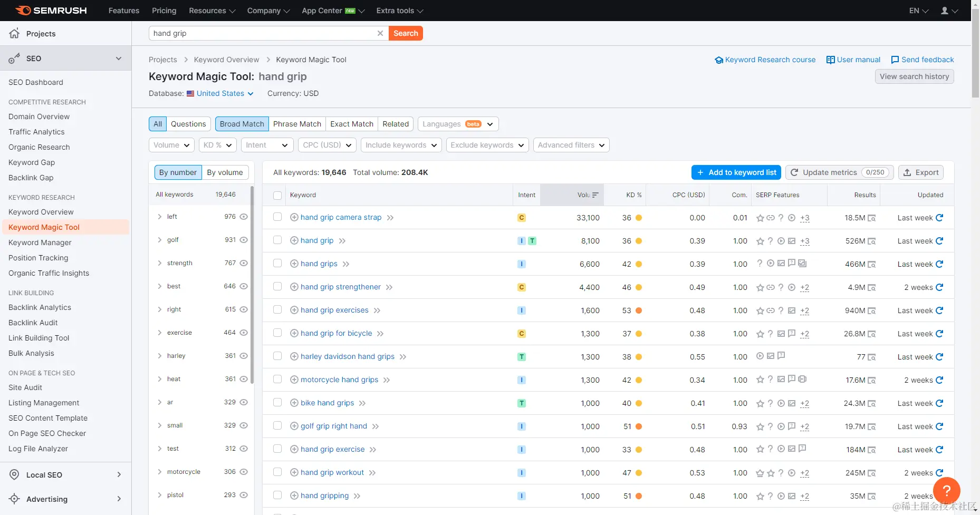980x515 pixels.
Task: Change the United States database
Action: pyautogui.click(x=220, y=93)
